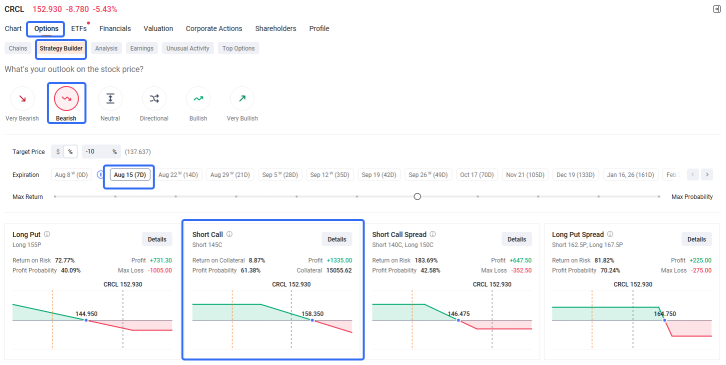Screen dimensions: 726x365
Task: Select the Very Bearish outlook icon
Action: 22,99
